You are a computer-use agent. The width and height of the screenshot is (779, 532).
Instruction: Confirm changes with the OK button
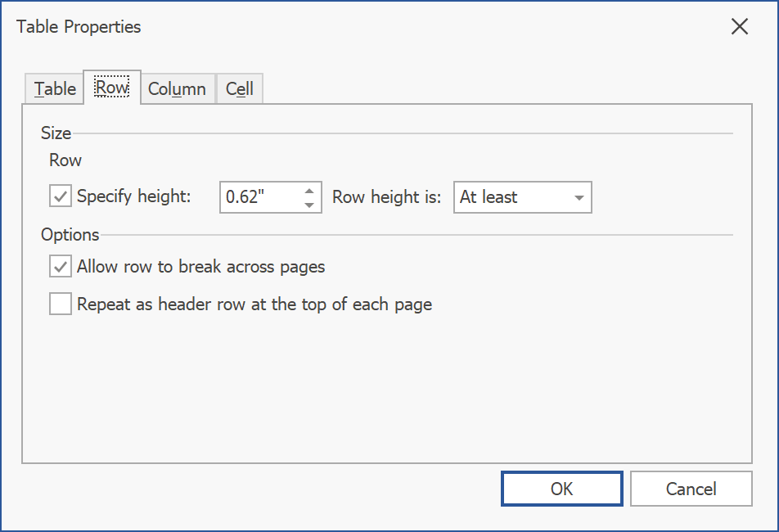point(561,489)
